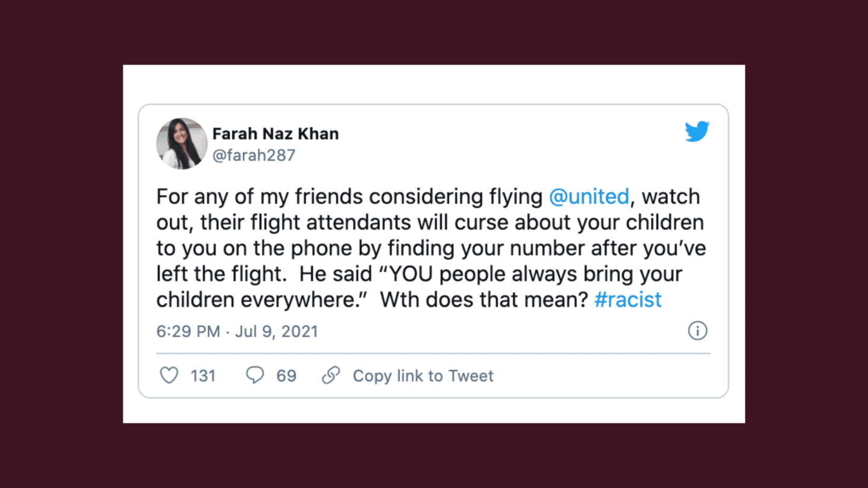Open the Farah Naz Khan display name
Image resolution: width=868 pixels, height=488 pixels.
275,134
